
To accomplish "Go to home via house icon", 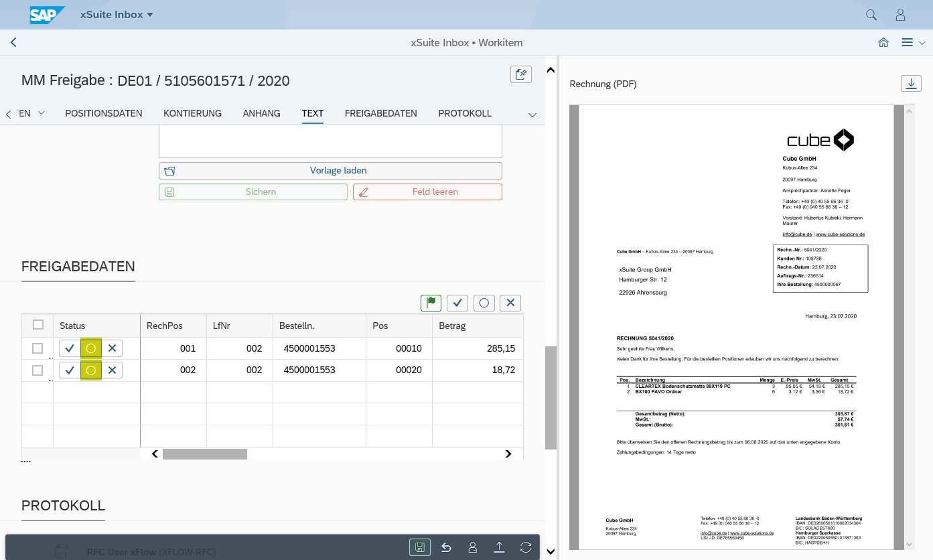I will pos(883,42).
